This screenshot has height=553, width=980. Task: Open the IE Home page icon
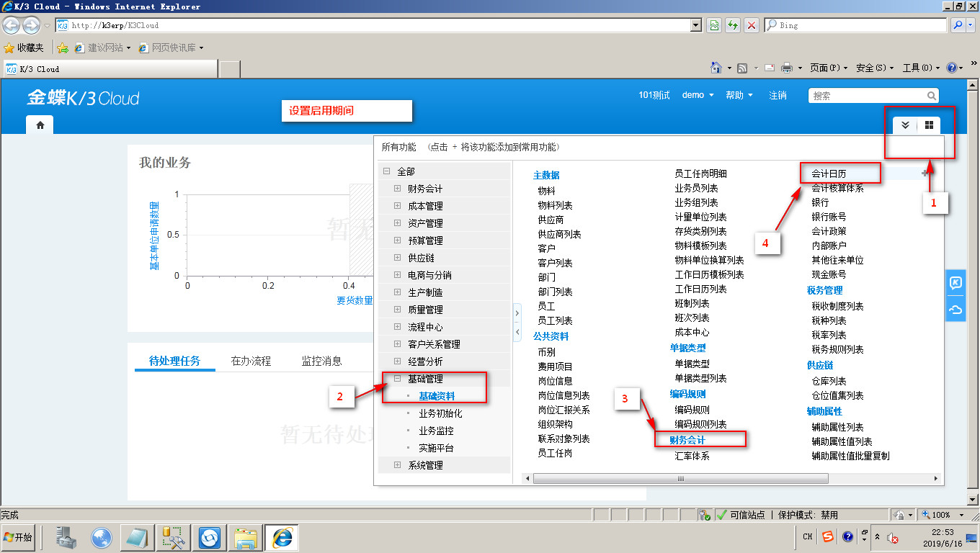tap(716, 68)
